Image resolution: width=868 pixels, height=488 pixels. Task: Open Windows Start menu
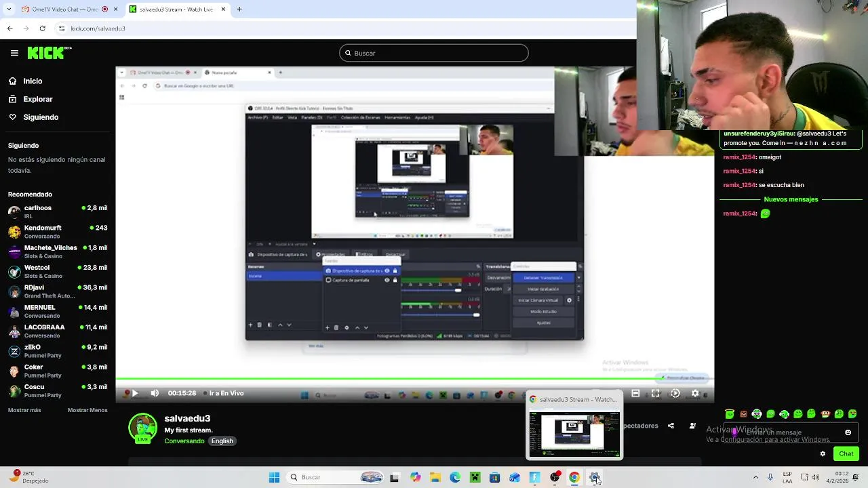274,477
